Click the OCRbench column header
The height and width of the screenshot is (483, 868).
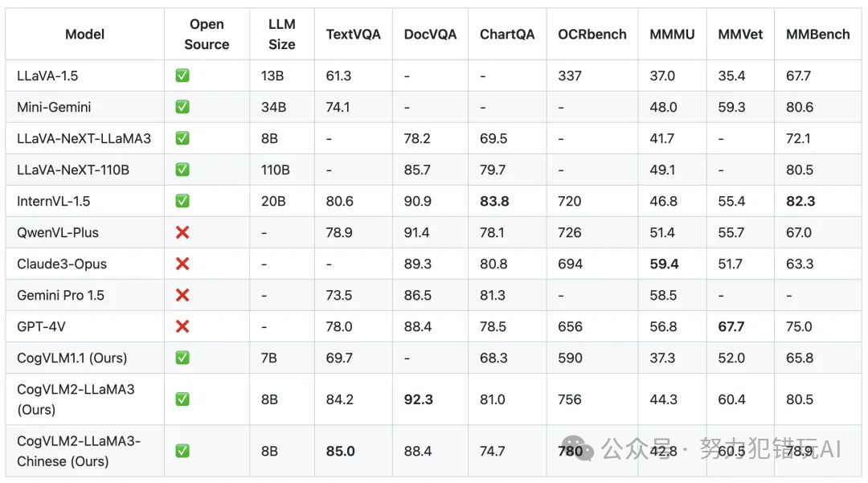(x=592, y=35)
